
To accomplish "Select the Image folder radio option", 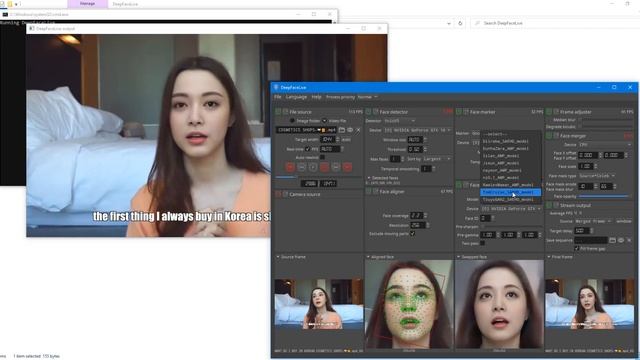I will [292, 121].
